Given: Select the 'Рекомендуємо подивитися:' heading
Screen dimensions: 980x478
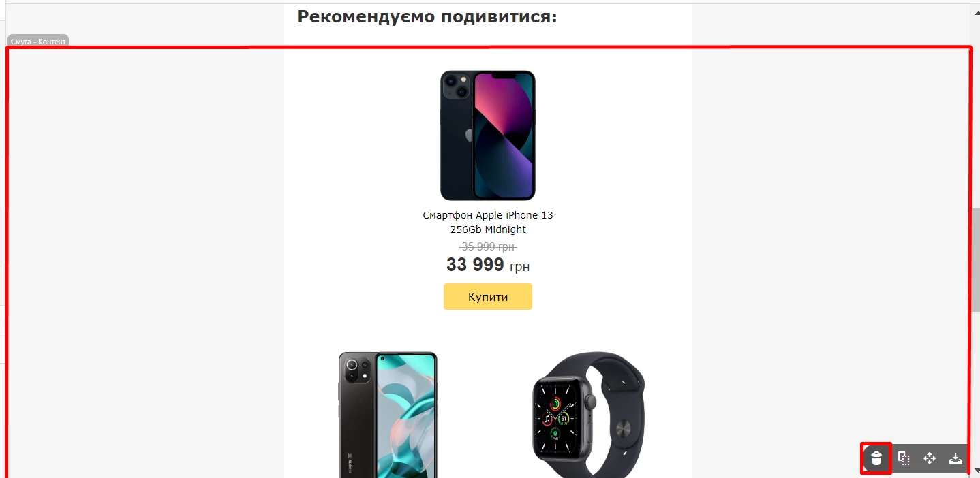Looking at the screenshot, I should click(x=427, y=16).
